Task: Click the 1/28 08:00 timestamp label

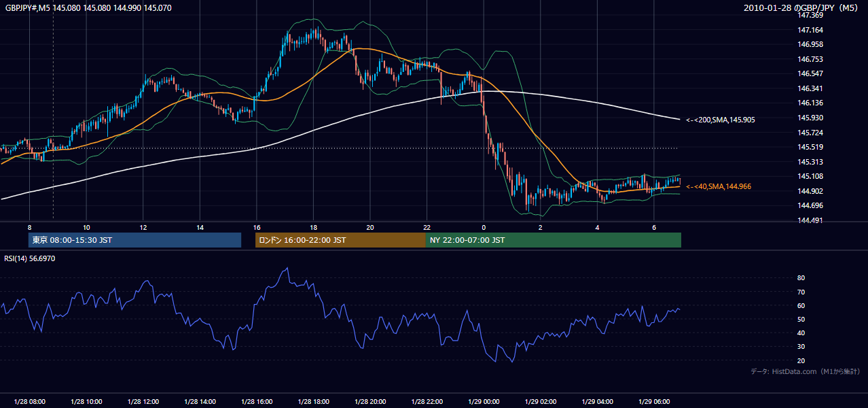Action: point(30,401)
